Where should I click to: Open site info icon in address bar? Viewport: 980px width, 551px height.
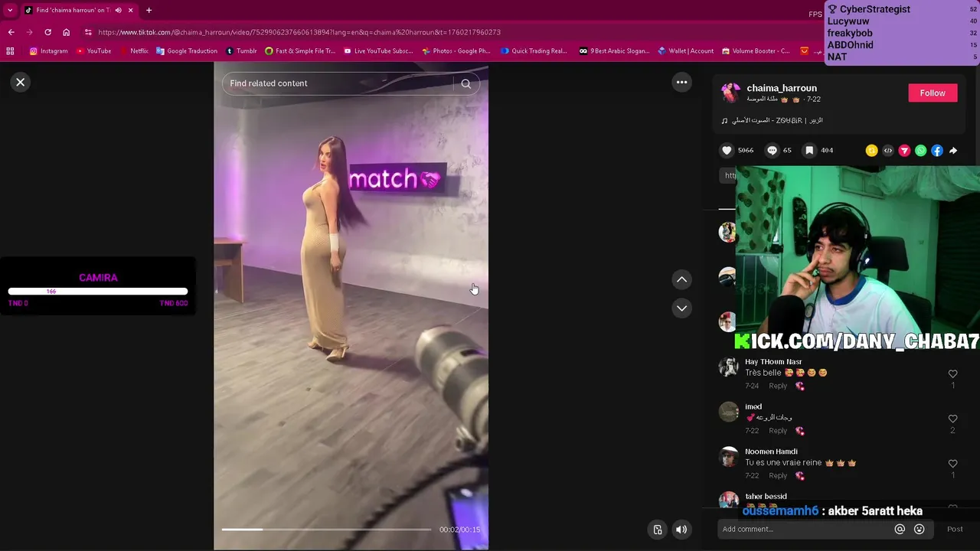tap(88, 32)
